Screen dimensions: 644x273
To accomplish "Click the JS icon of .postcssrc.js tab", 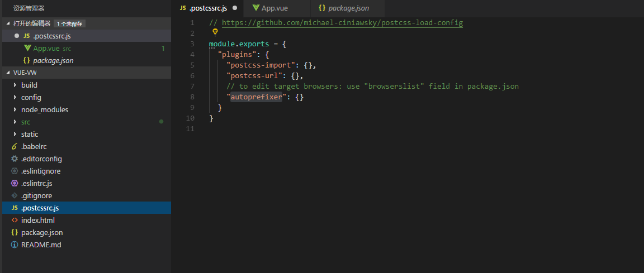I will (x=183, y=8).
